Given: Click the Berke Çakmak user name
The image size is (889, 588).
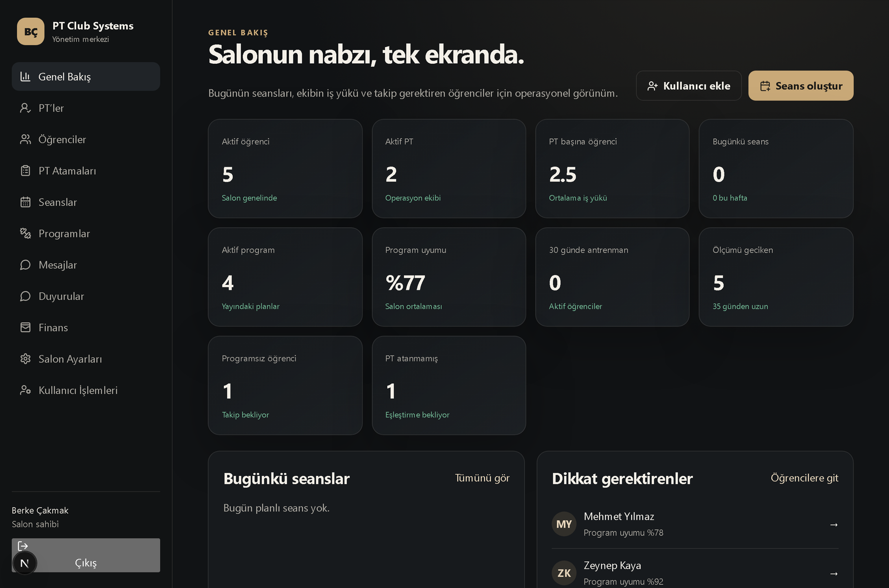Looking at the screenshot, I should [x=40, y=510].
